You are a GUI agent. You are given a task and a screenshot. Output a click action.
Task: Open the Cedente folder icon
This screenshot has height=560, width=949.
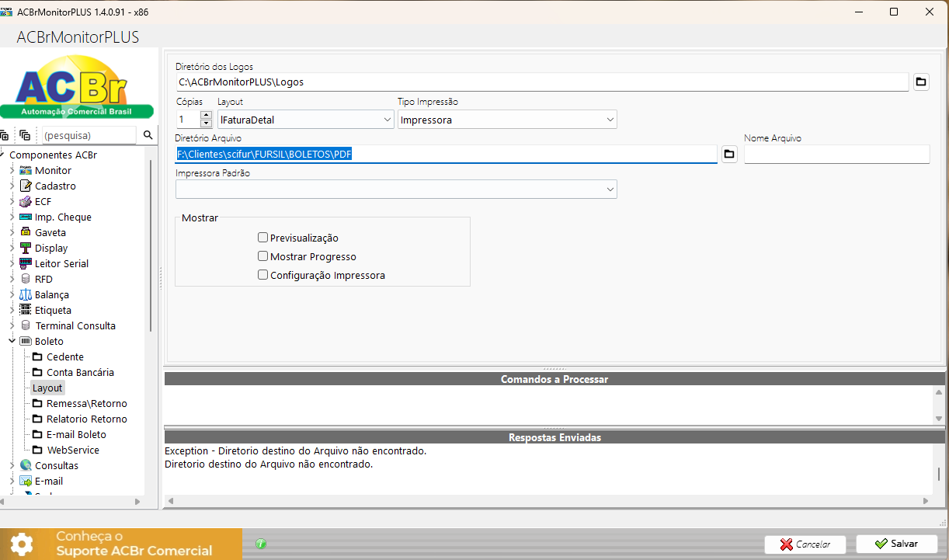[x=38, y=357]
